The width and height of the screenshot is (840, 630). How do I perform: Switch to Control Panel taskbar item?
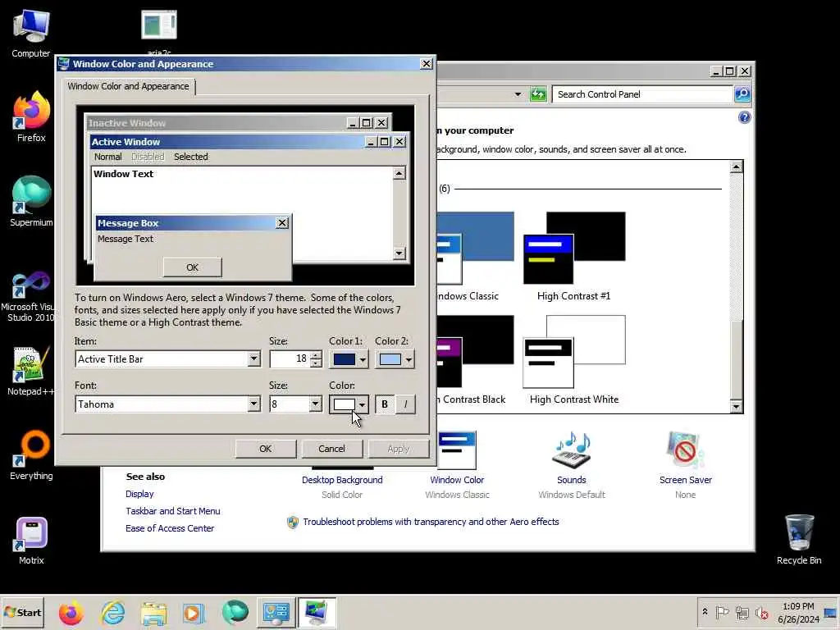point(276,613)
